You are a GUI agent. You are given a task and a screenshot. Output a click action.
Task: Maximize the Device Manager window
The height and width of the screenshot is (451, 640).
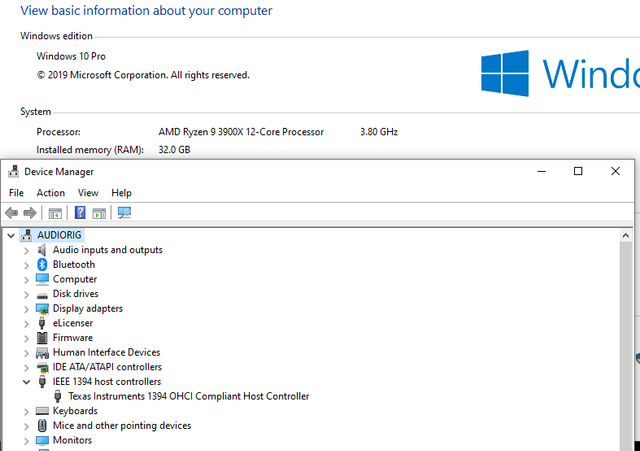click(x=578, y=171)
